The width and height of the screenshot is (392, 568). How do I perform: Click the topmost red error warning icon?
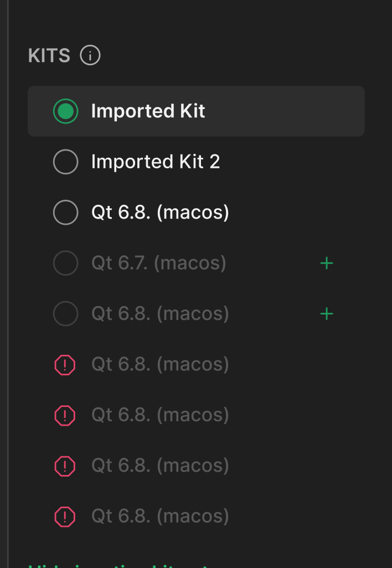click(x=65, y=365)
